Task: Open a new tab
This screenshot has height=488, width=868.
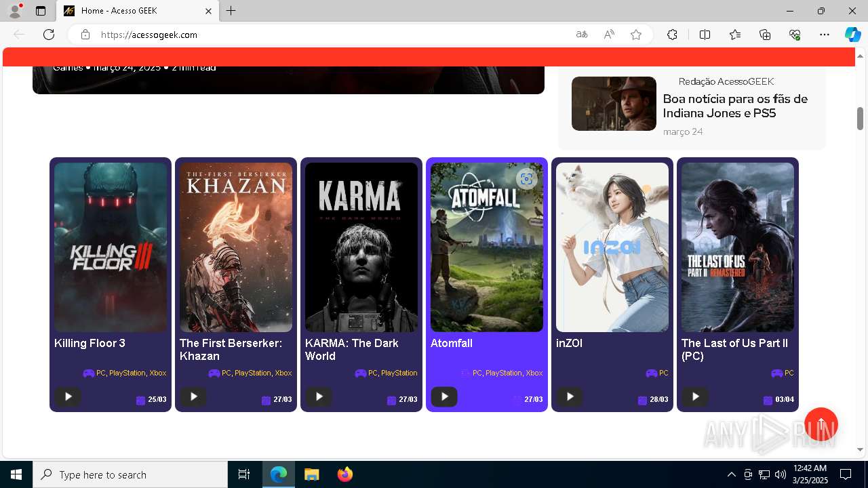Action: (231, 11)
